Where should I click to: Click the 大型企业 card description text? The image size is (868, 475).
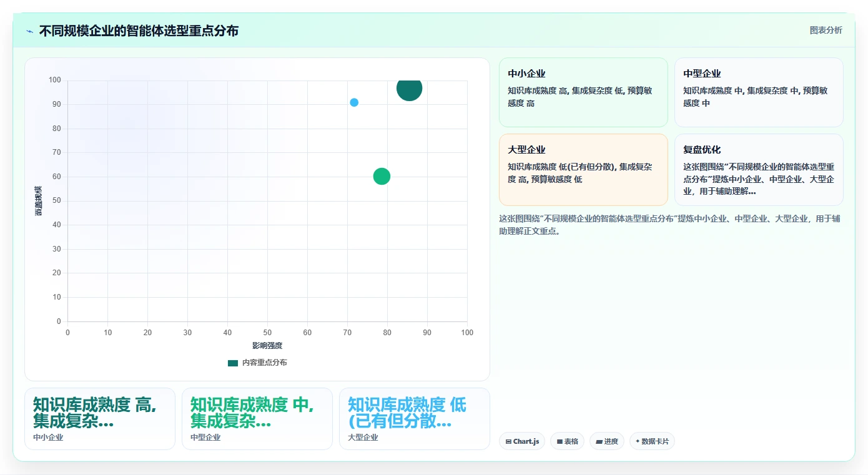click(580, 173)
